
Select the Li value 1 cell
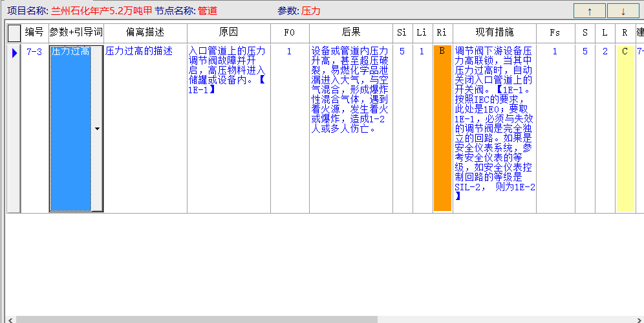tap(423, 128)
